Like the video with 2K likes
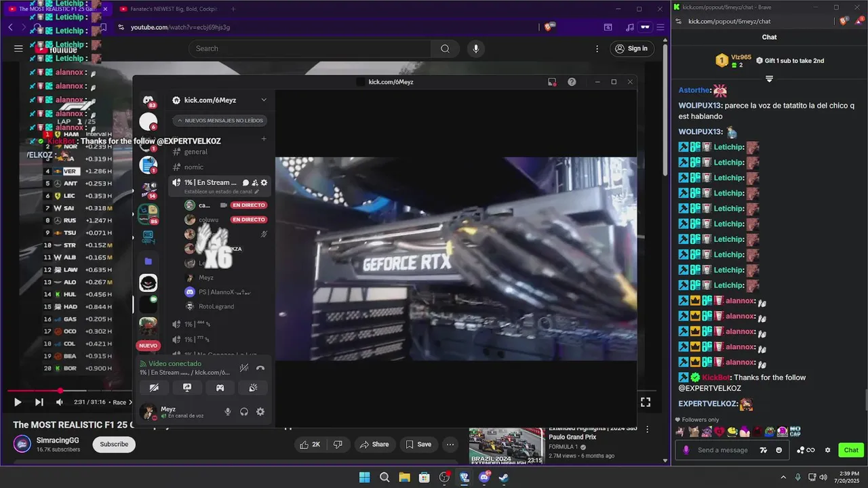The image size is (868, 488). pyautogui.click(x=310, y=444)
